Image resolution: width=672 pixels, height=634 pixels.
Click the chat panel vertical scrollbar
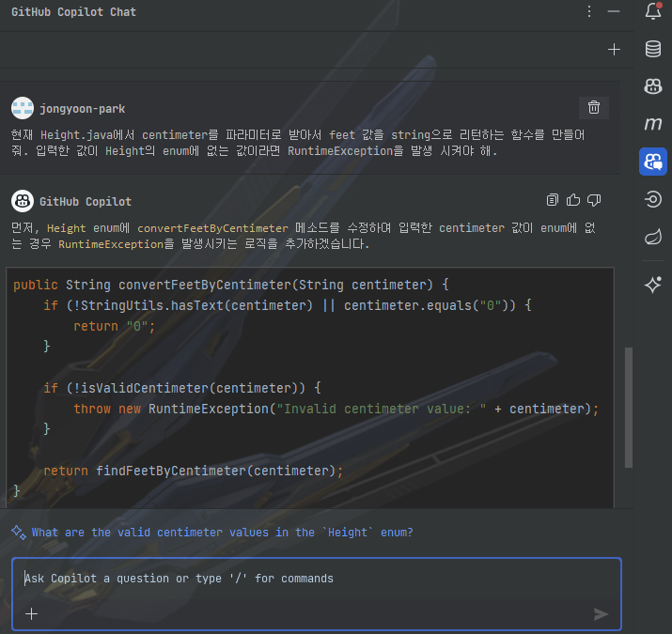point(628,408)
